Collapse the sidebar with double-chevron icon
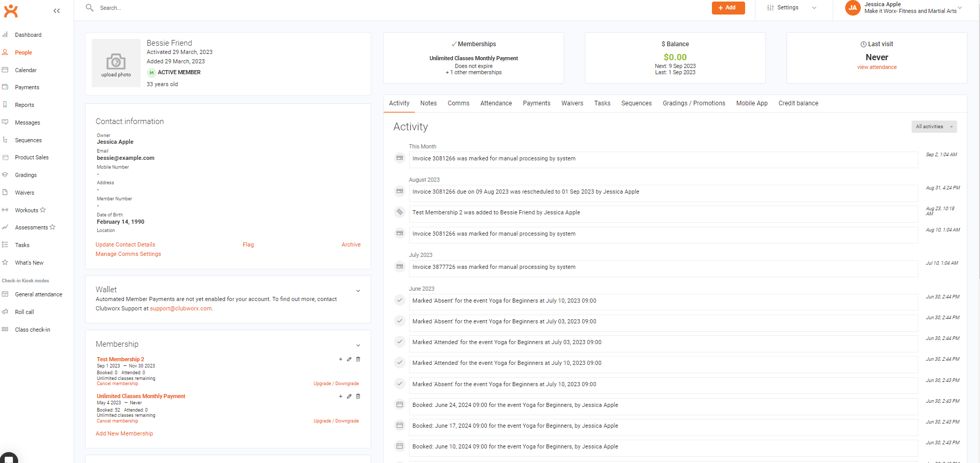Screen dimensions: 980x463 tap(57, 10)
